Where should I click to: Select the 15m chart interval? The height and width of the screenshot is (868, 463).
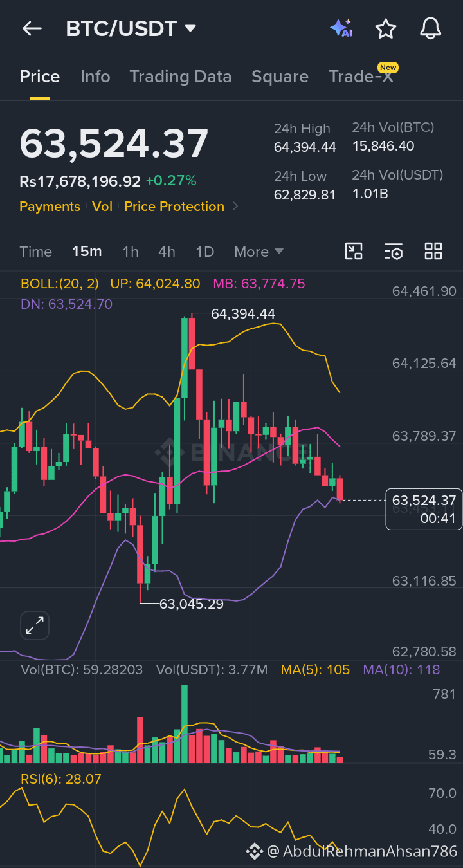coord(87,252)
